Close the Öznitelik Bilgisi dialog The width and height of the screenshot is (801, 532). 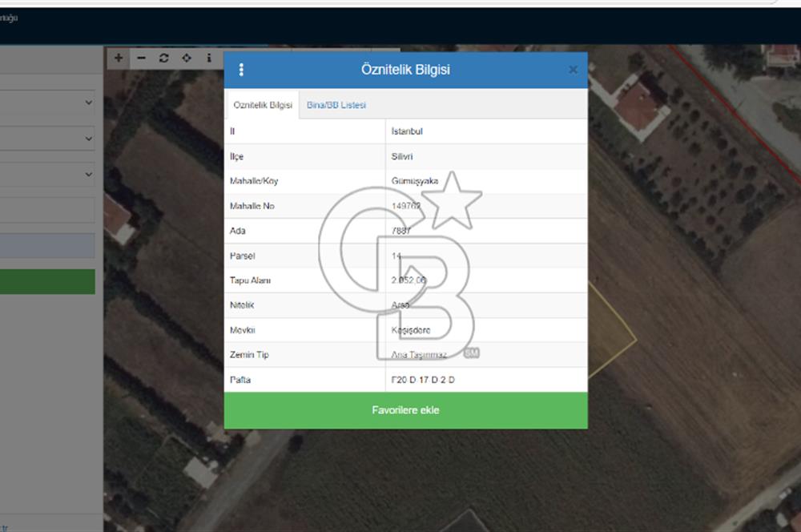pos(573,70)
